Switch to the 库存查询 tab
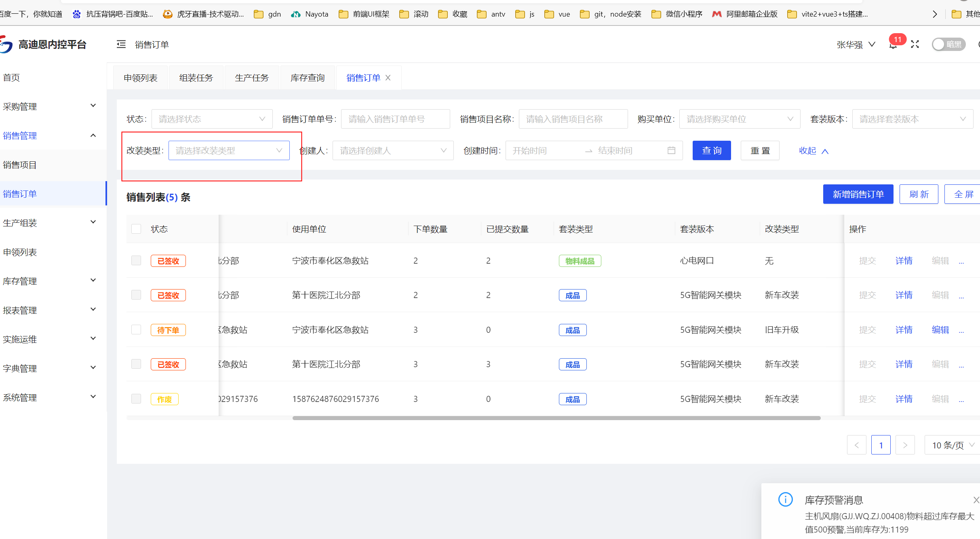Screen dimensions: 980x539 click(308, 78)
